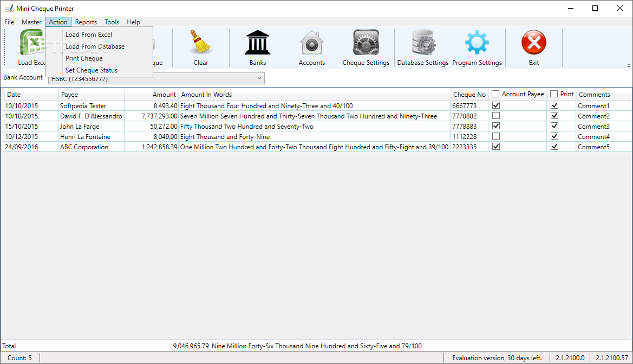The height and width of the screenshot is (364, 633).
Task: Sort by Payee column header
Action: (x=91, y=94)
